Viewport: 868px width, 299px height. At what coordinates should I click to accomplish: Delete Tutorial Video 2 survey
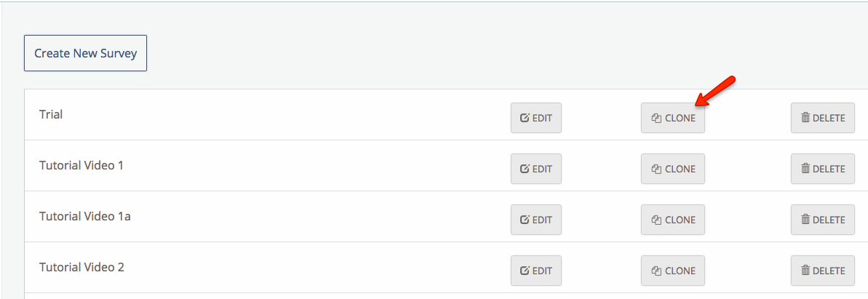pyautogui.click(x=823, y=271)
